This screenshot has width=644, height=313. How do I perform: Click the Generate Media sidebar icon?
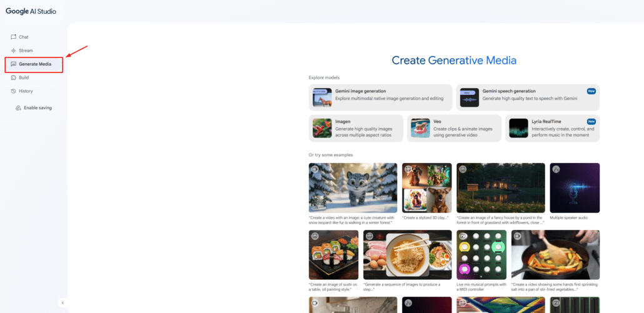14,64
